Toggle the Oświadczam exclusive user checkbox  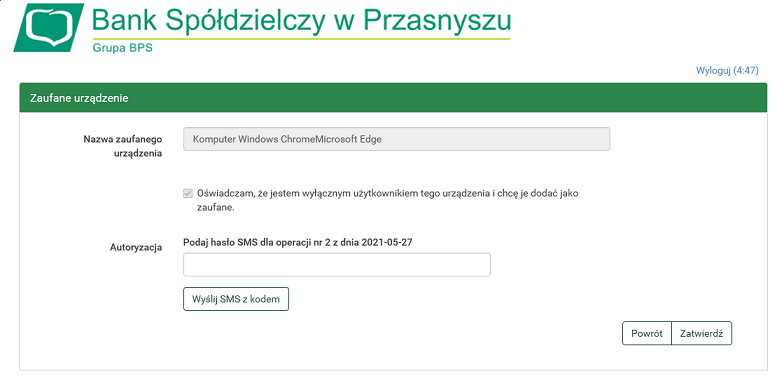click(188, 194)
